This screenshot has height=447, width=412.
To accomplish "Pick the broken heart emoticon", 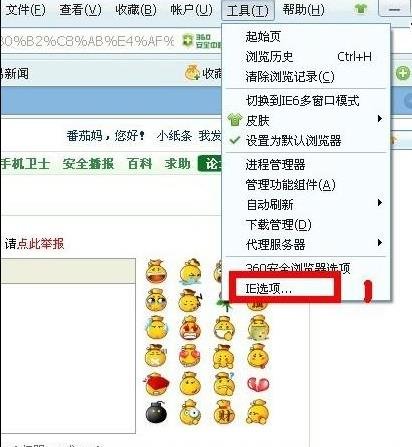I will coord(258,384).
